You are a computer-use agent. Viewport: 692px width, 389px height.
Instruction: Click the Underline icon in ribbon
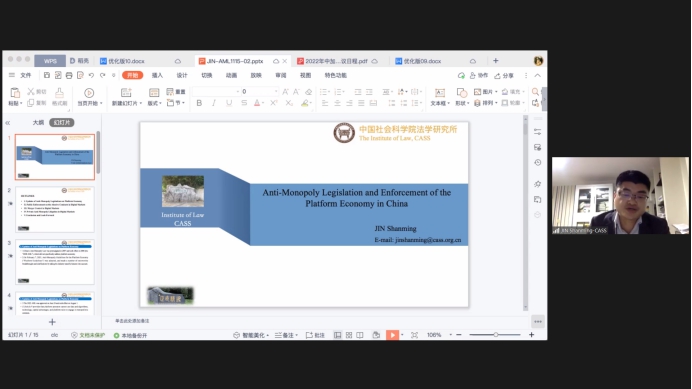tap(229, 103)
